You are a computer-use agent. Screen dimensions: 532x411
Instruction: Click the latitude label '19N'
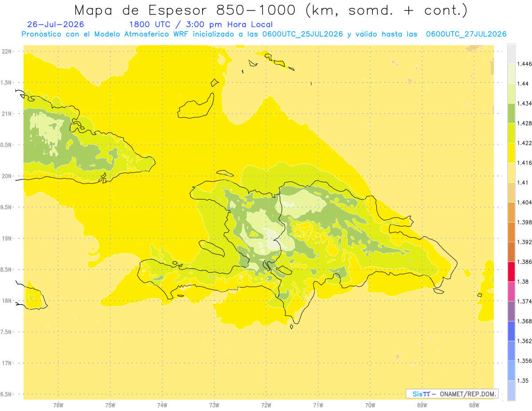tap(7, 238)
